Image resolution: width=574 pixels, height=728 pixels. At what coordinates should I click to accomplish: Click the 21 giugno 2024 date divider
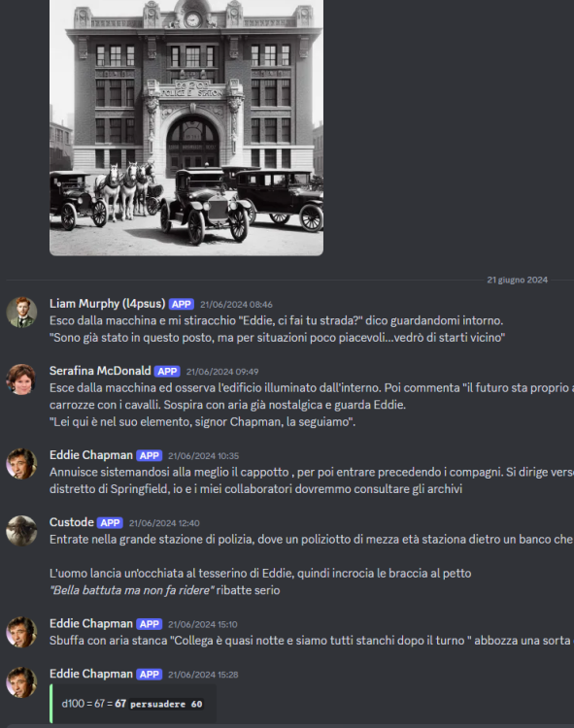click(517, 280)
